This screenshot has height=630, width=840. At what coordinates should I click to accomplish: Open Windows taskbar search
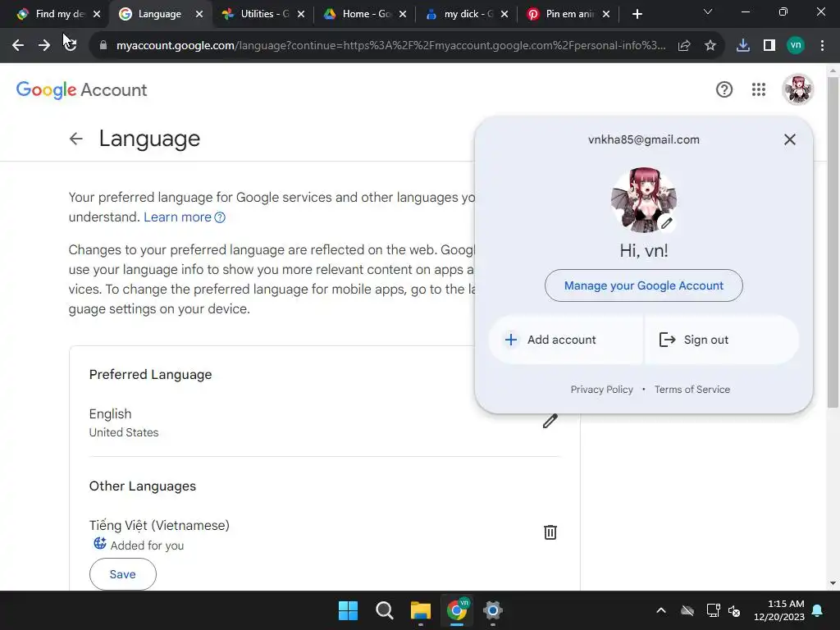click(384, 610)
